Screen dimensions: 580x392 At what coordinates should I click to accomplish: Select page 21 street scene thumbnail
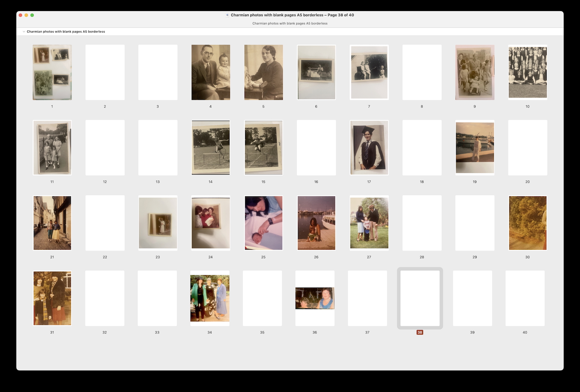coord(52,223)
